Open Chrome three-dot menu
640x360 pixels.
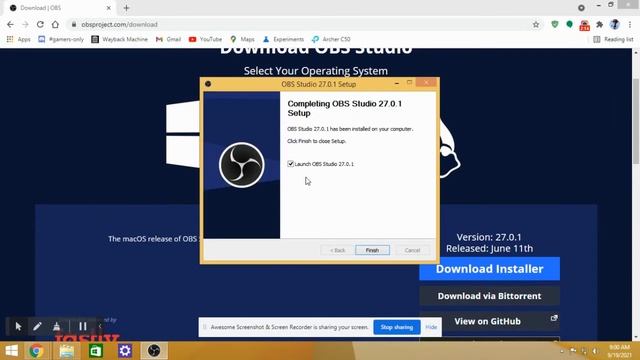[x=630, y=24]
